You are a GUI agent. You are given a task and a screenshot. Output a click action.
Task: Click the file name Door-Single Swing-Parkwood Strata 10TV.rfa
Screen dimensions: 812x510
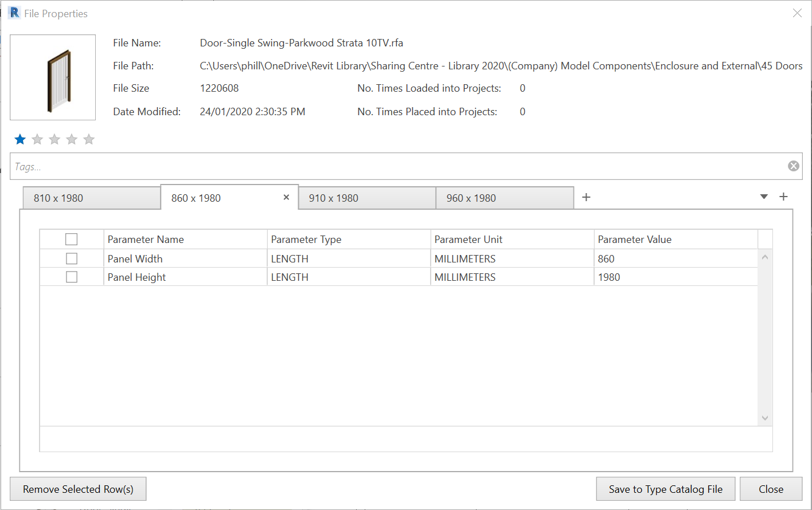coord(302,43)
